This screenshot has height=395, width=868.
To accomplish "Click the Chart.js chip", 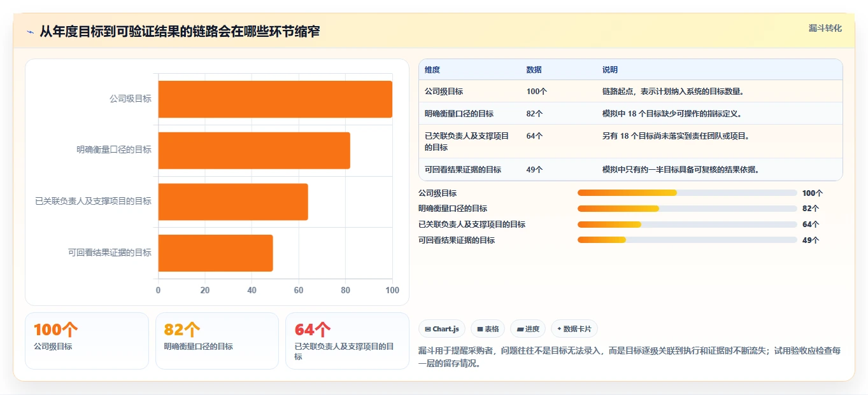I will [x=441, y=329].
